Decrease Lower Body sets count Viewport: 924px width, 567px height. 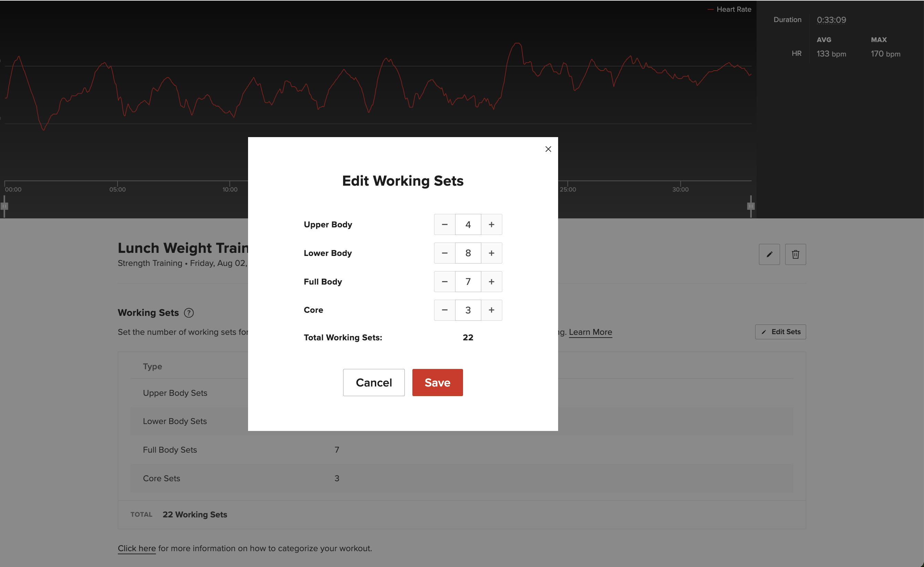[x=444, y=253]
